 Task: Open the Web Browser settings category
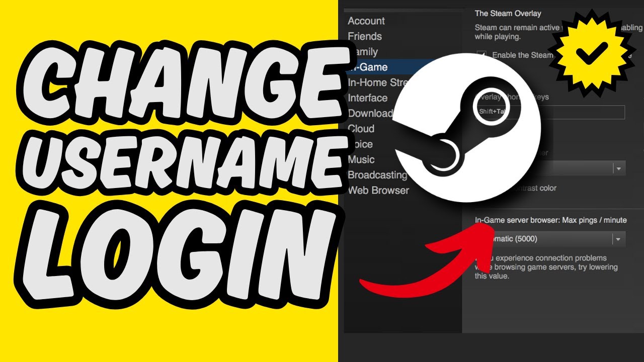pos(378,191)
